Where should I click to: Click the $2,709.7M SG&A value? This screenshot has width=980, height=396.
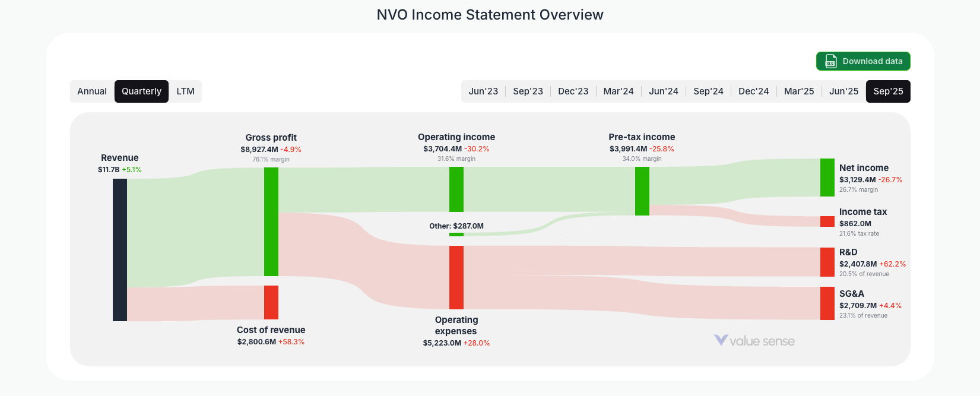click(x=858, y=306)
